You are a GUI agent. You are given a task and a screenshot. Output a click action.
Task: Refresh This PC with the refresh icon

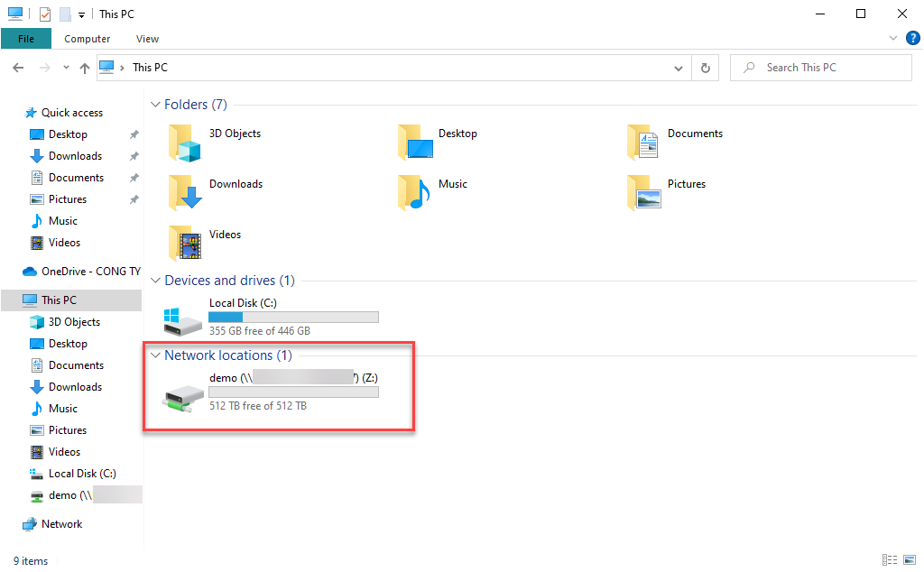[705, 67]
